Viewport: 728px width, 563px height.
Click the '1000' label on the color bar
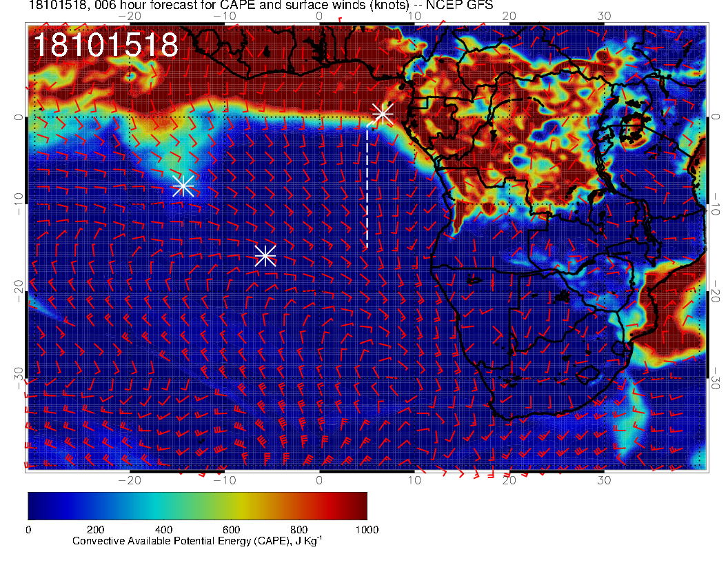(367, 530)
